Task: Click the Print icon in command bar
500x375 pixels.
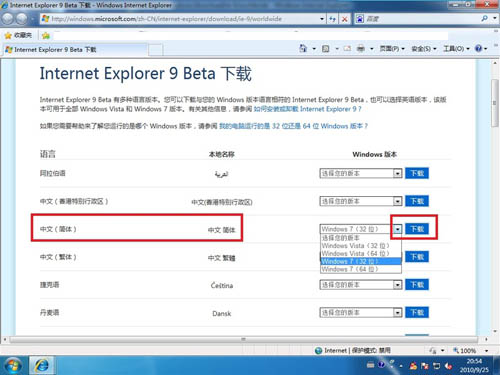Action: pyautogui.click(x=361, y=49)
